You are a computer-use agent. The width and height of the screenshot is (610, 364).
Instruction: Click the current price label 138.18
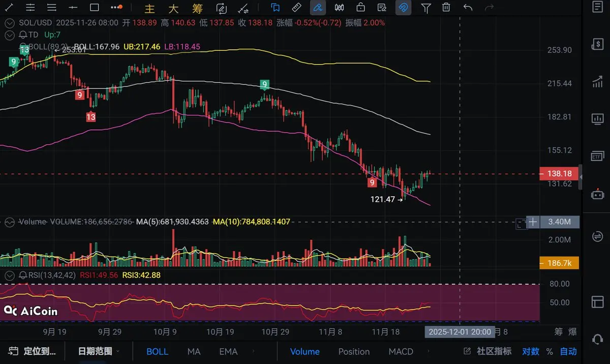tap(559, 173)
